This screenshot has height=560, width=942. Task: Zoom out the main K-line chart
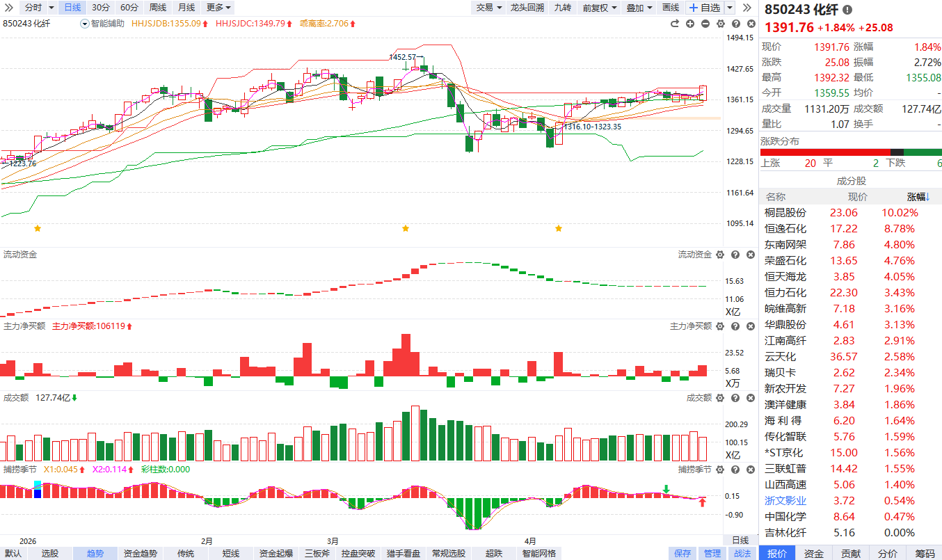pos(705,24)
